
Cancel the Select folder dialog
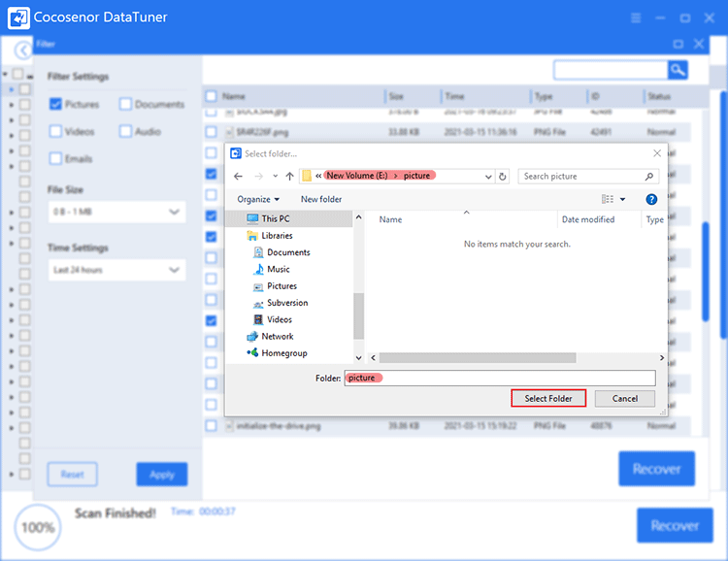(624, 399)
